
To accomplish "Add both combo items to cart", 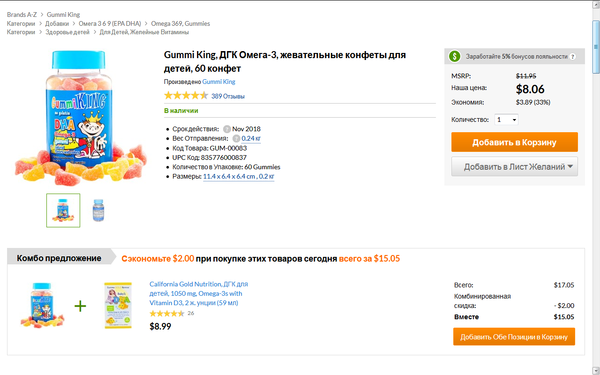I will coord(514,337).
